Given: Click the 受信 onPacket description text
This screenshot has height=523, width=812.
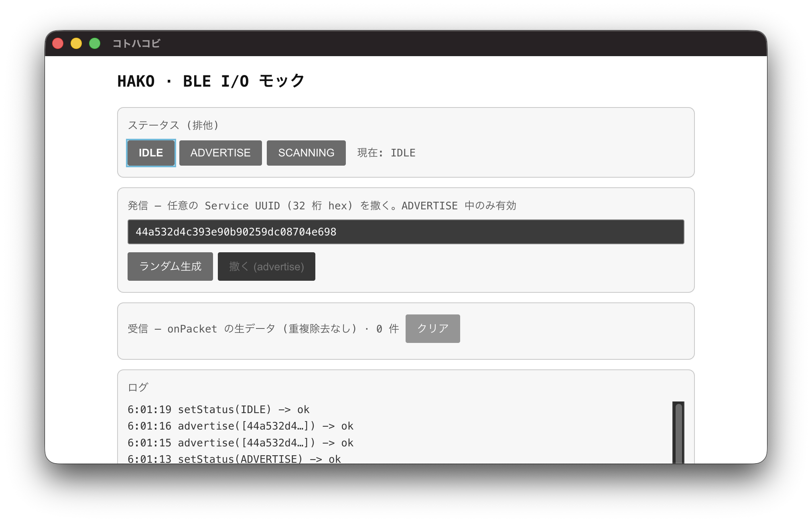Looking at the screenshot, I should pyautogui.click(x=263, y=328).
